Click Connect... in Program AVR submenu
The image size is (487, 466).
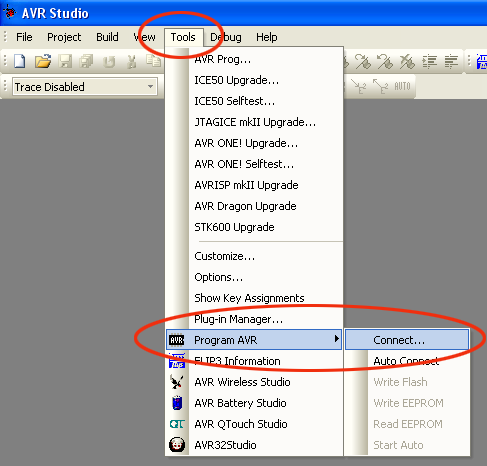tap(407, 340)
